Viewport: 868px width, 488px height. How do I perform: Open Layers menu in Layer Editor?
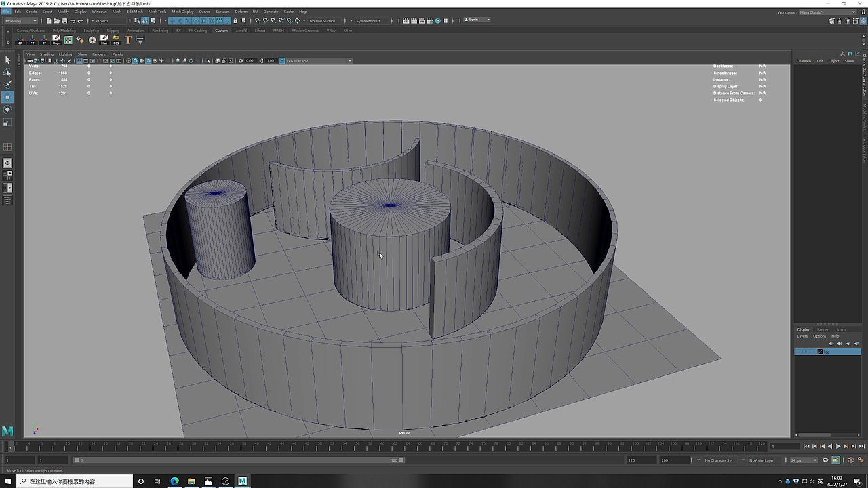tap(802, 336)
